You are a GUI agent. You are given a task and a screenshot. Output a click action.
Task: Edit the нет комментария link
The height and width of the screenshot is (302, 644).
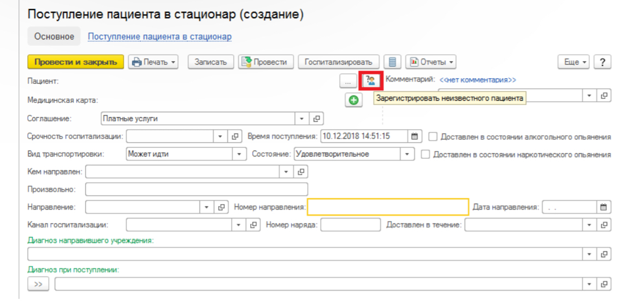tap(478, 80)
